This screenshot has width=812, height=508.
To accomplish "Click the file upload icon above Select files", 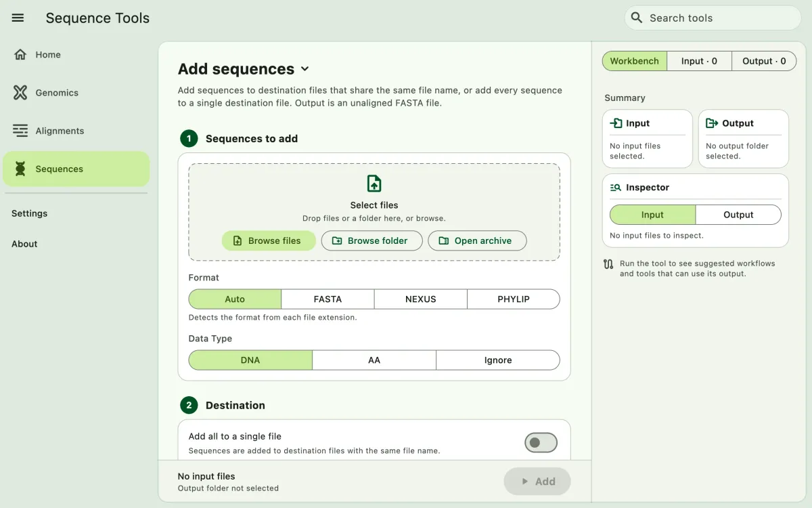I will [374, 184].
